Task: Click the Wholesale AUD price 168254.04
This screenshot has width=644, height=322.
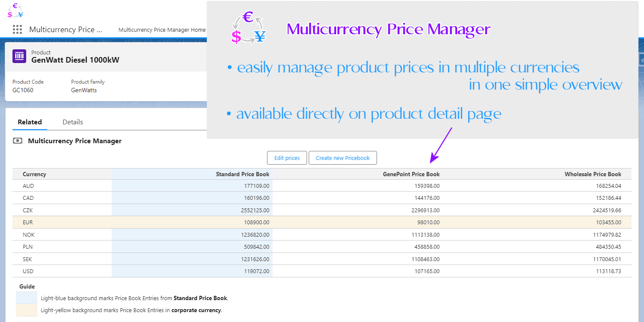Action: coord(608,186)
